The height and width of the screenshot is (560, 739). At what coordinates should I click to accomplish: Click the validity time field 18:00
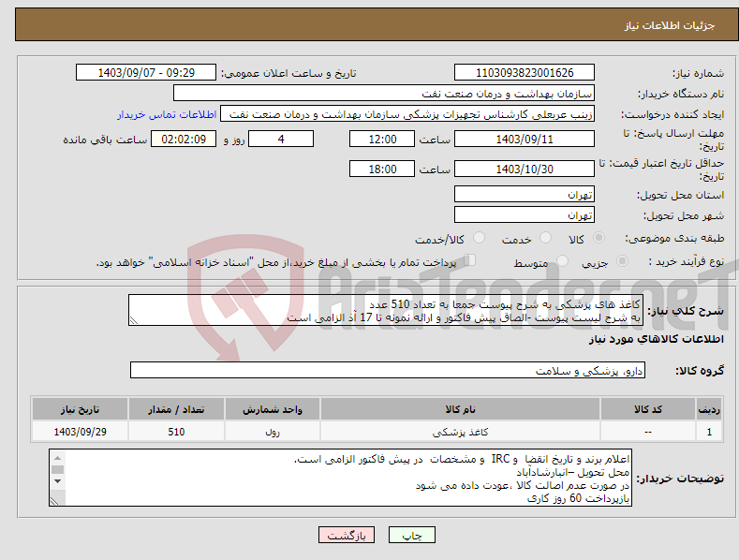[x=382, y=169]
